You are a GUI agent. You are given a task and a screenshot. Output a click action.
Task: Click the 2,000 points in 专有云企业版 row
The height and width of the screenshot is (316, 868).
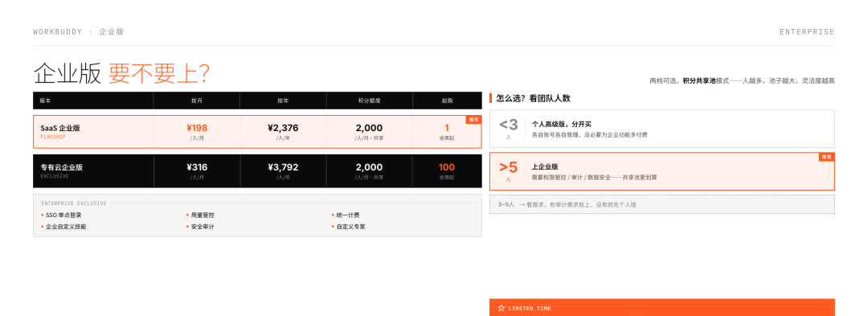point(369,167)
